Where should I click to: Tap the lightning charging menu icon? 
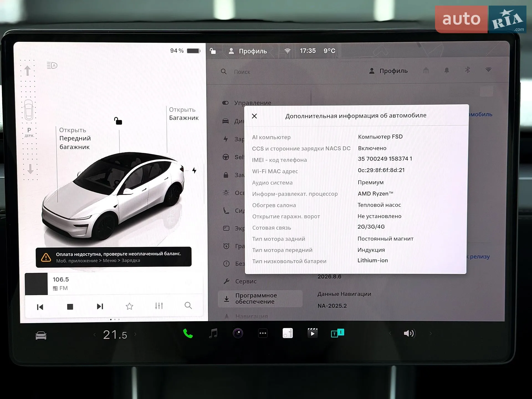[x=226, y=139]
